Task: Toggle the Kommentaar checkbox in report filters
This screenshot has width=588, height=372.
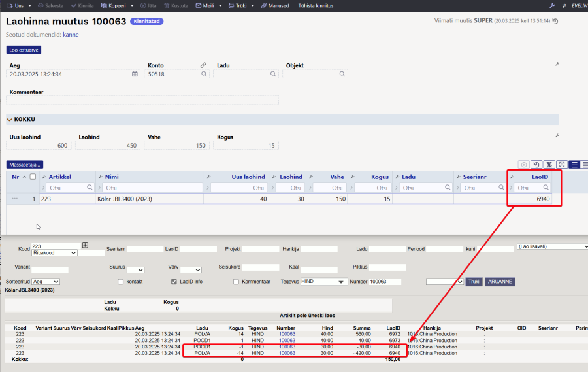Action: [236, 282]
